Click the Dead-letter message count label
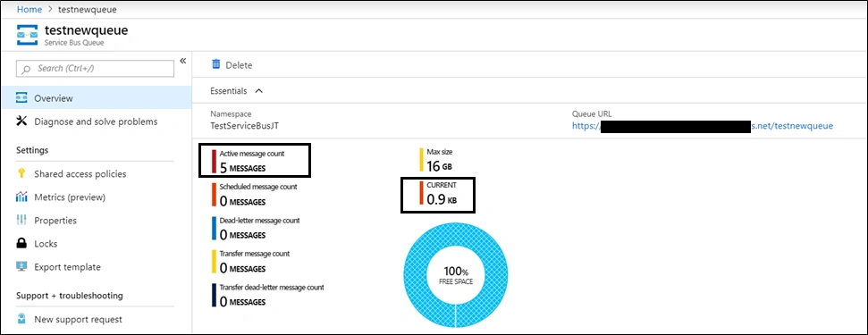Viewport: 868px width, 335px height. coord(259,221)
